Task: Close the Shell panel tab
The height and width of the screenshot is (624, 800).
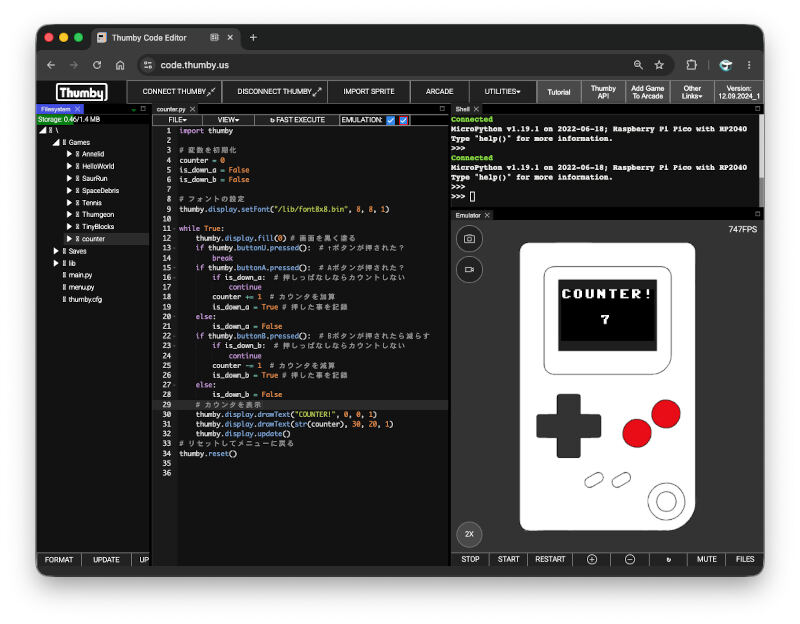Action: [477, 109]
